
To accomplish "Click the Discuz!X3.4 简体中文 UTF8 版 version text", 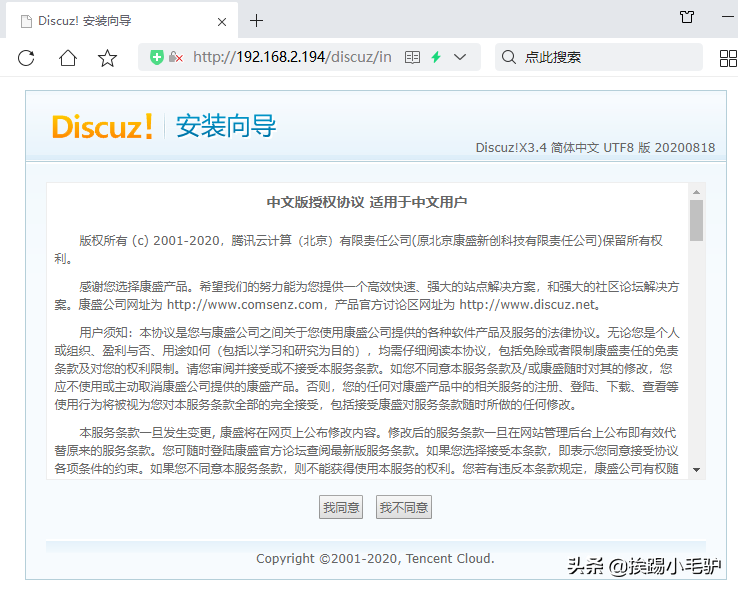I will coord(595,148).
